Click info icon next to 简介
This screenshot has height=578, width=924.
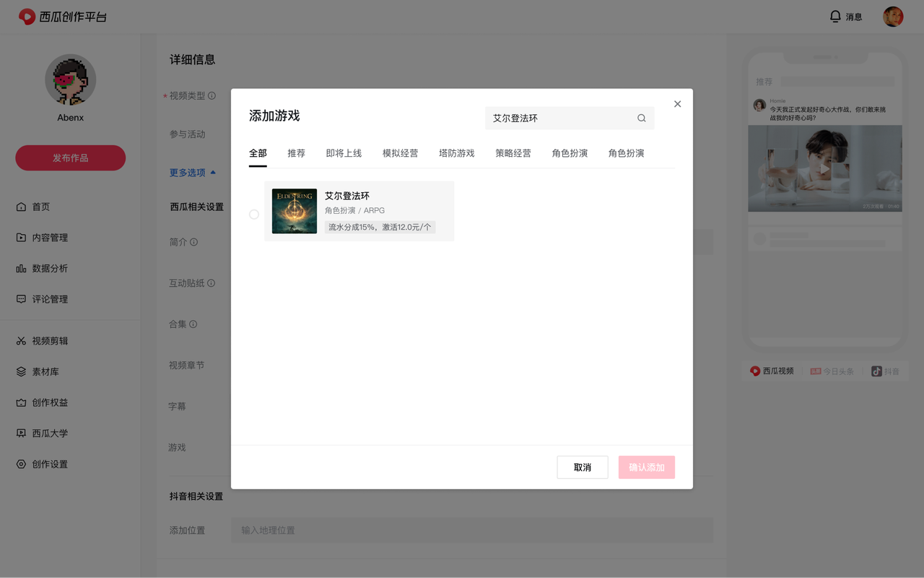tap(193, 242)
